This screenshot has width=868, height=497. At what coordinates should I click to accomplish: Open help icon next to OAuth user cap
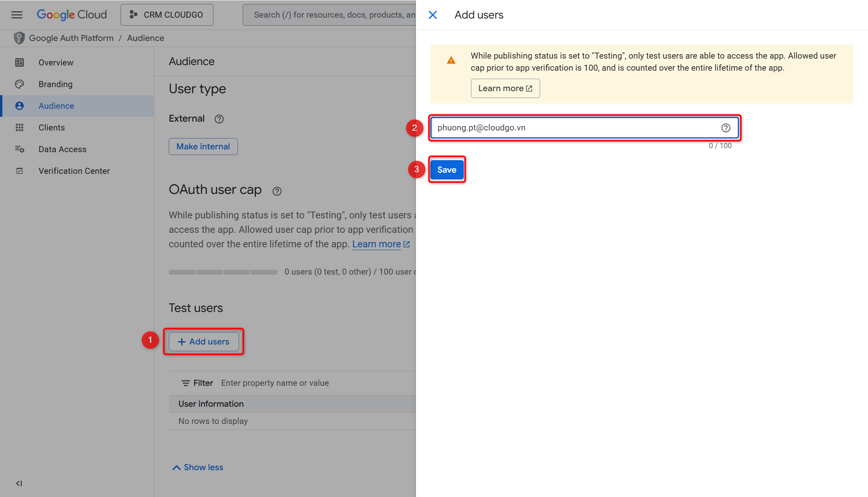(277, 191)
